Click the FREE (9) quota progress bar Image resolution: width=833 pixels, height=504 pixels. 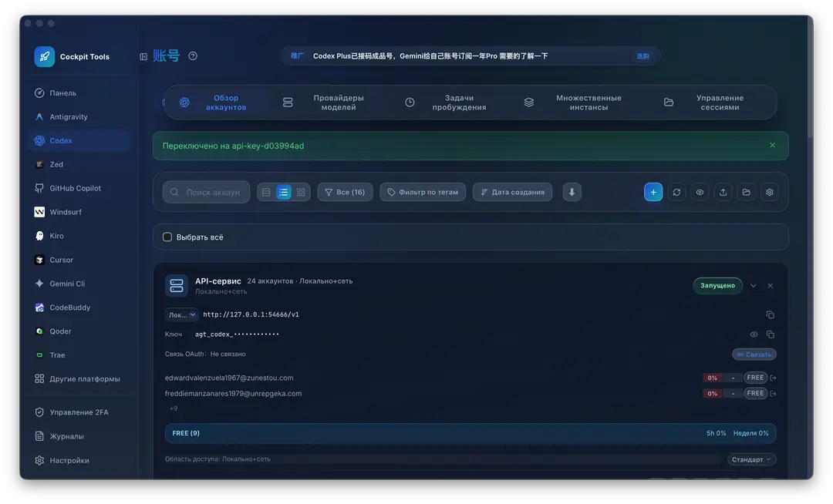point(470,433)
